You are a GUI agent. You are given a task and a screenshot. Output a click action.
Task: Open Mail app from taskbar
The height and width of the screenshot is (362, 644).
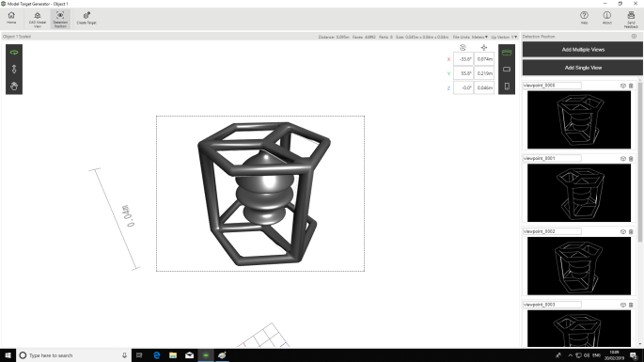click(189, 355)
